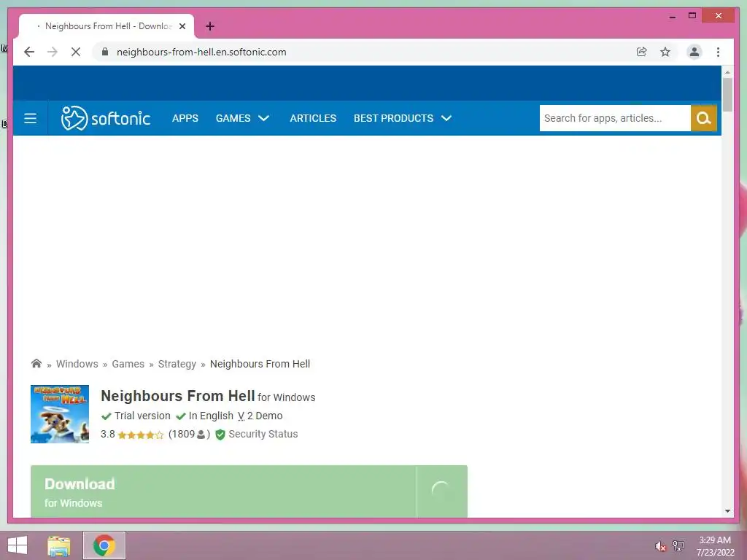This screenshot has height=560, width=747.
Task: Click Games in breadcrumb
Action: point(128,364)
